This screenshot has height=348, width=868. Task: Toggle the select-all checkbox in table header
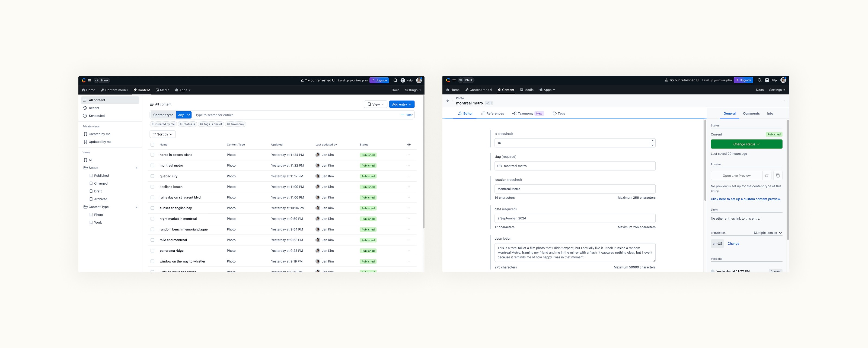point(152,145)
